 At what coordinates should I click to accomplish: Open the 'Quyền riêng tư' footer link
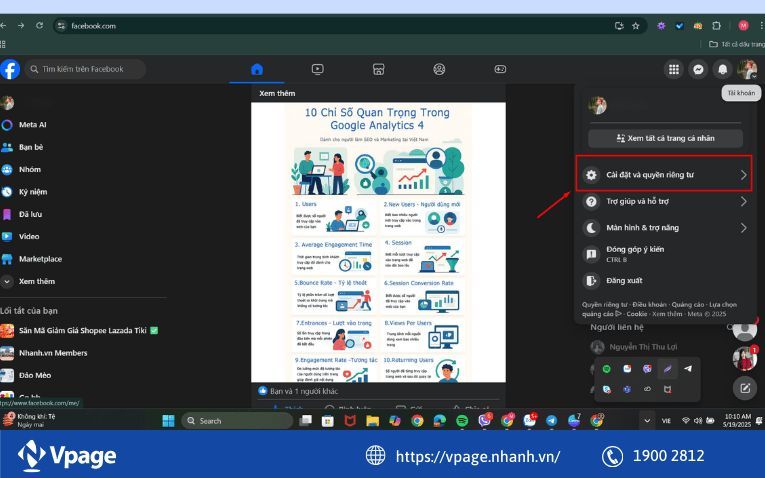pyautogui.click(x=604, y=304)
